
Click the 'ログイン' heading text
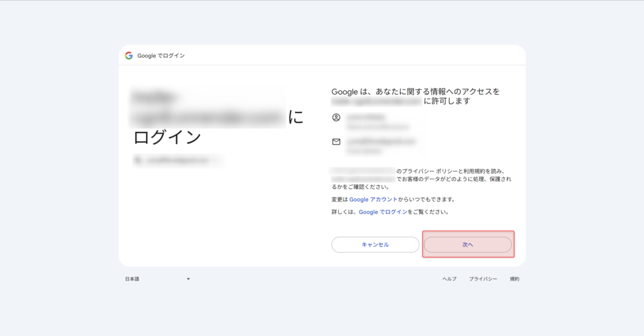(x=167, y=138)
